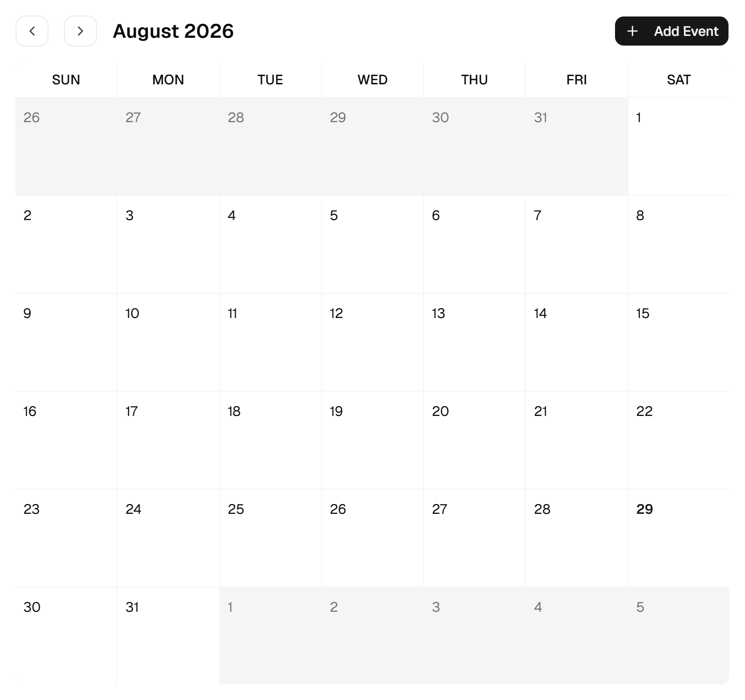Screen dimensions: 745x700
Task: Choose Wednesday August 19
Action: [372, 440]
